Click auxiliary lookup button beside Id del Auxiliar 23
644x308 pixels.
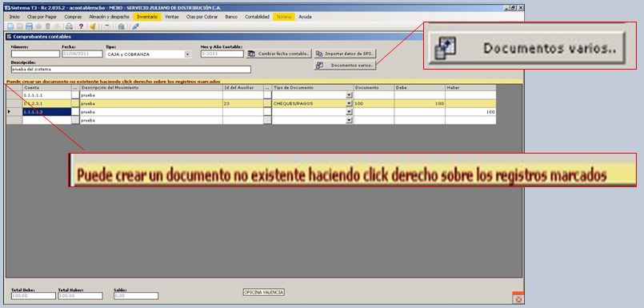(x=267, y=103)
